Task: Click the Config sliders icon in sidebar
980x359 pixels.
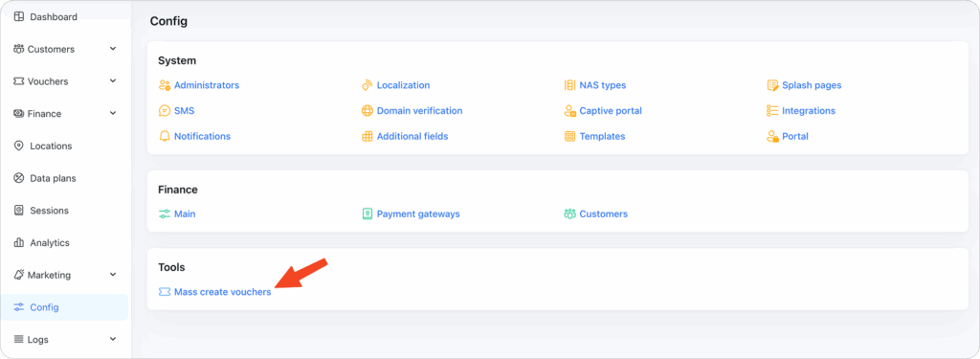Action: tap(19, 307)
